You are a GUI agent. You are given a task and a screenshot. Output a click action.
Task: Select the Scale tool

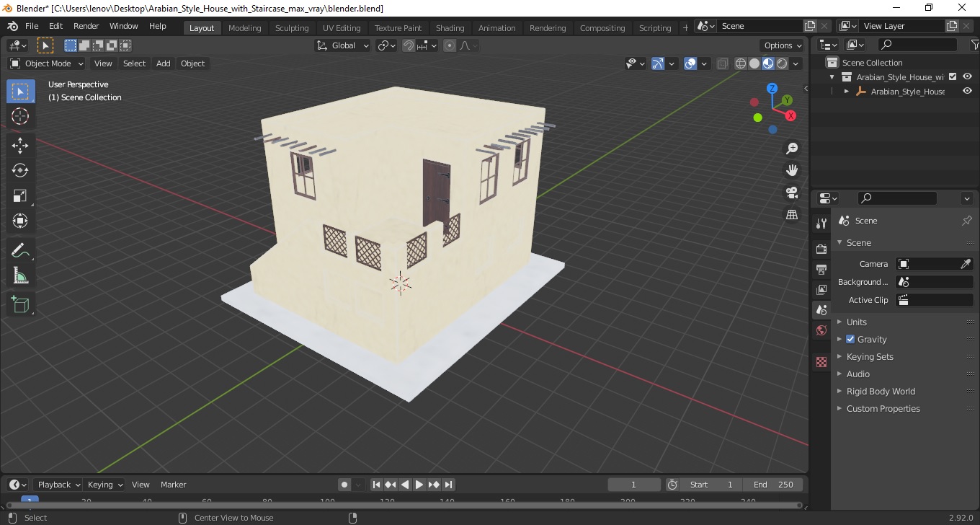tap(20, 195)
